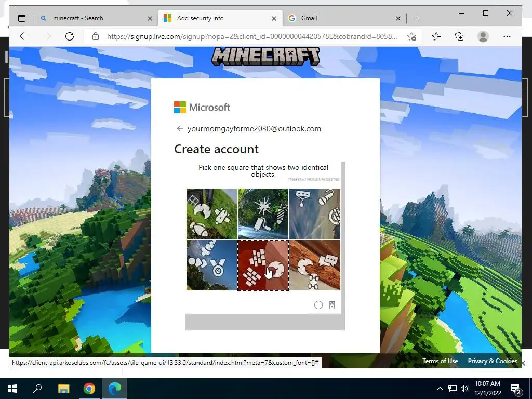
Task: Pick the waterfall puzzle tile with a starburst
Action: click(x=263, y=214)
